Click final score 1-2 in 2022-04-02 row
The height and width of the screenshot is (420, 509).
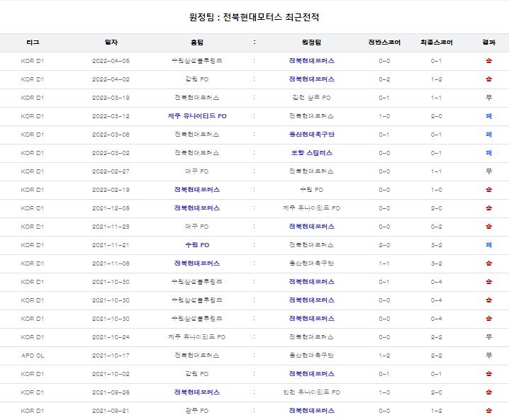coord(436,79)
